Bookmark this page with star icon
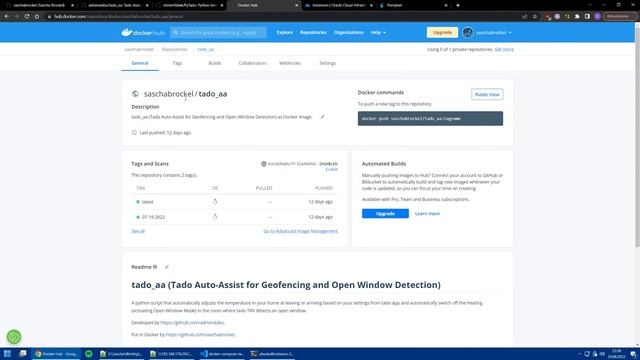 (535, 17)
